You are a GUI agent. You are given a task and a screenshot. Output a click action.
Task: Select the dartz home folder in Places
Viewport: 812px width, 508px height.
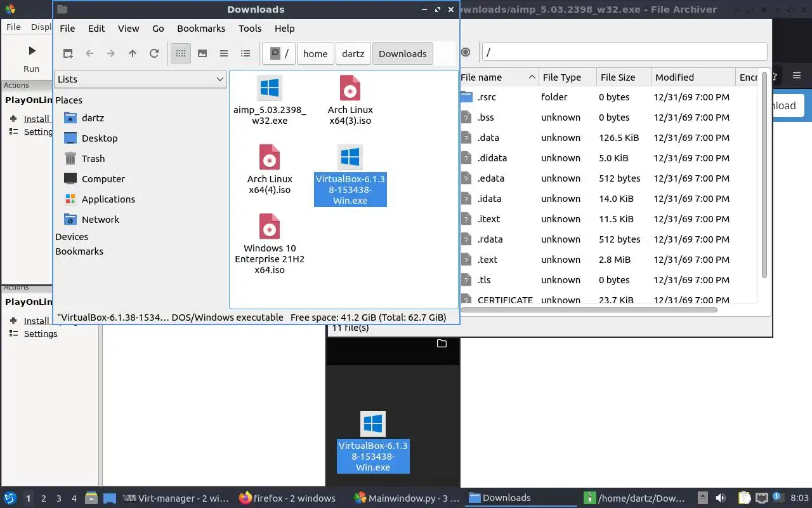coord(93,118)
